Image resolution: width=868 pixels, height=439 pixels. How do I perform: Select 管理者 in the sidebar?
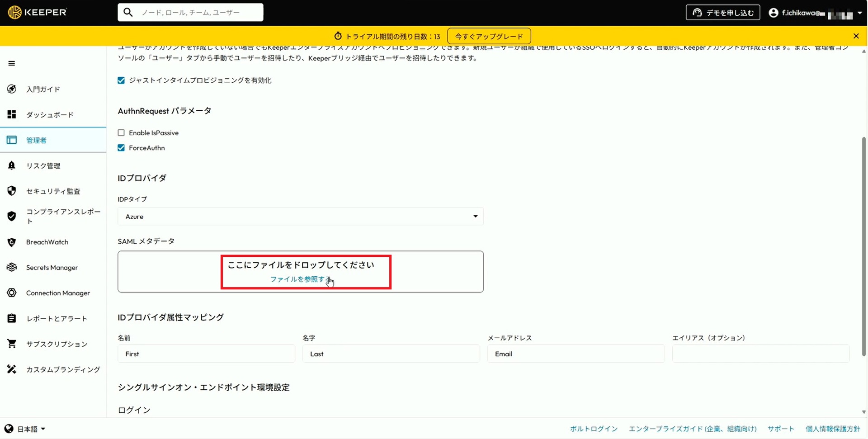[36, 140]
